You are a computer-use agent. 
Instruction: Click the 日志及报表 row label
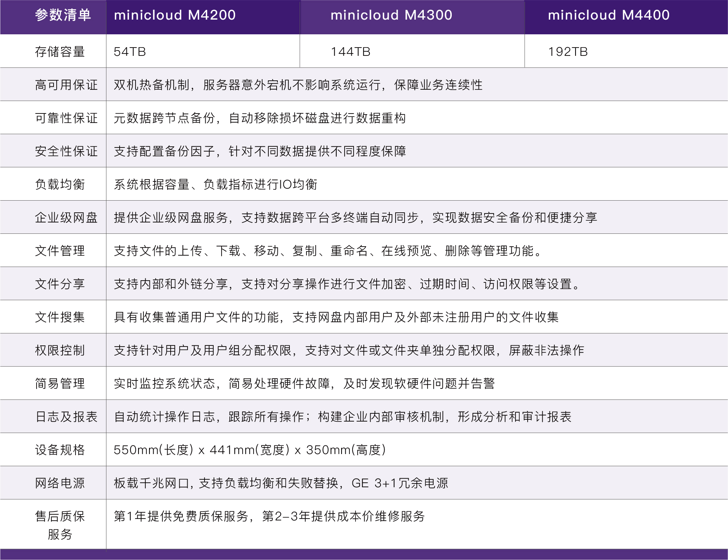pyautogui.click(x=66, y=417)
